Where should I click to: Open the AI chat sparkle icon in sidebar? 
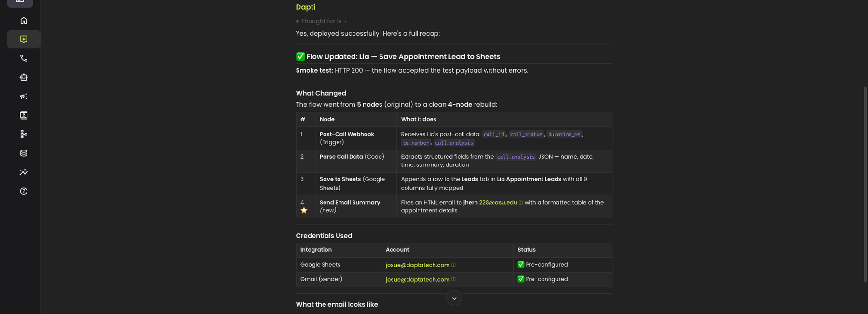[x=24, y=39]
